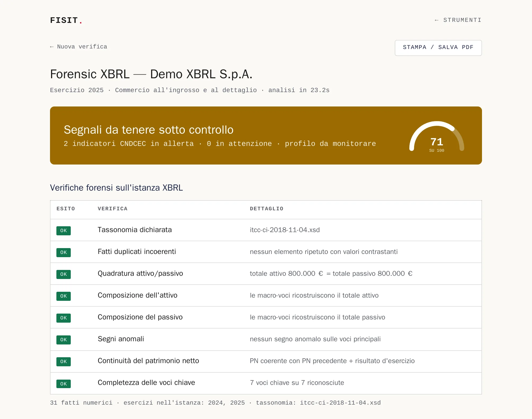Click nessun segno anomalo detail text
Image resolution: width=532 pixels, height=419 pixels.
click(315, 339)
